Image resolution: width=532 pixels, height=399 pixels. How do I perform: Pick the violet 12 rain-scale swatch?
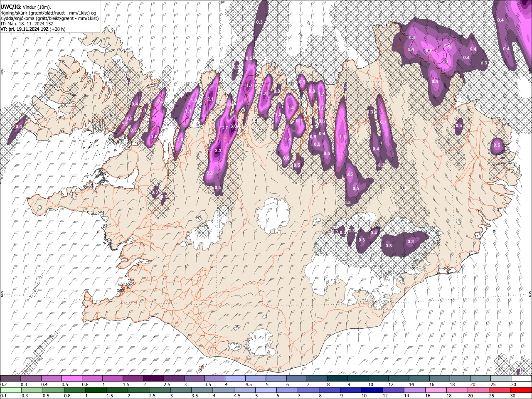pos(393,390)
